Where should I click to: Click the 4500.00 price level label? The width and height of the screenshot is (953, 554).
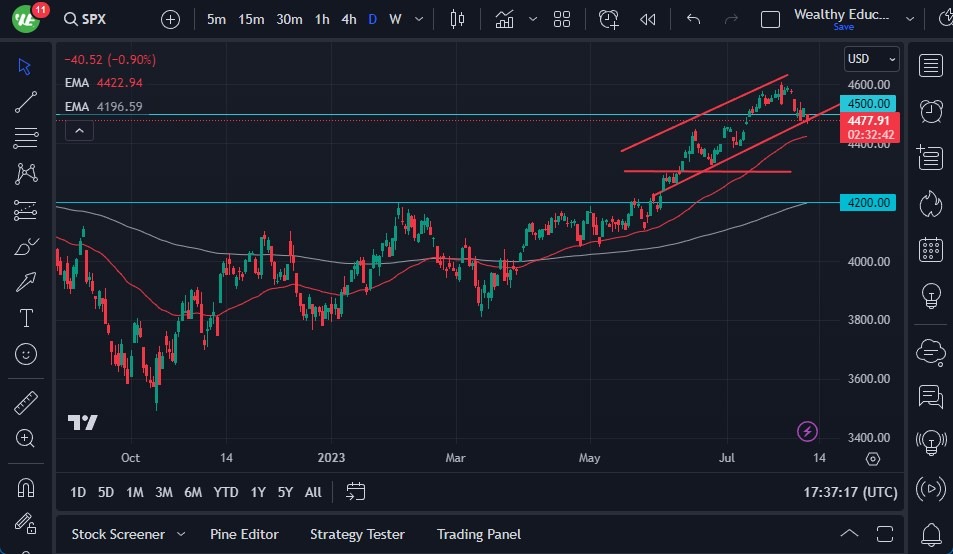867,103
